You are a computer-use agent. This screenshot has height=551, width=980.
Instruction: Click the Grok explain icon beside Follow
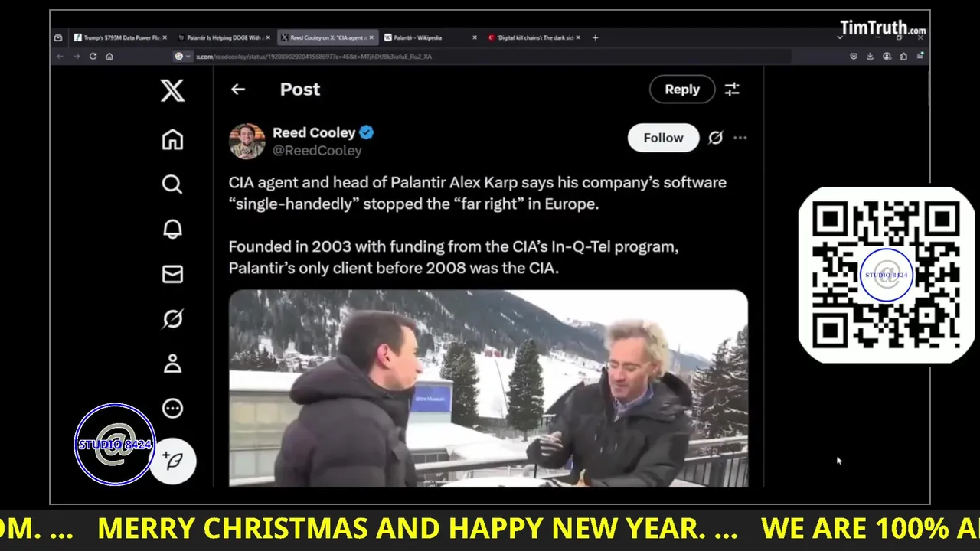coord(715,138)
